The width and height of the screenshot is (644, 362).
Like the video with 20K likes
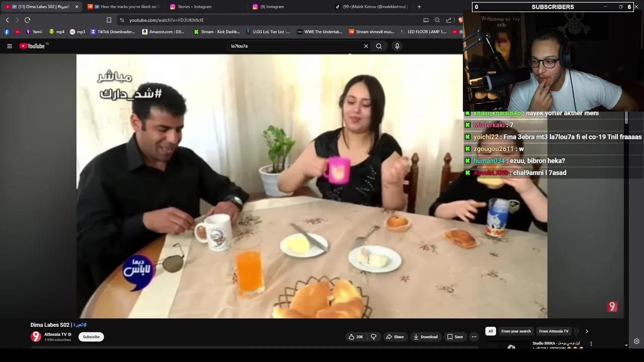click(355, 337)
